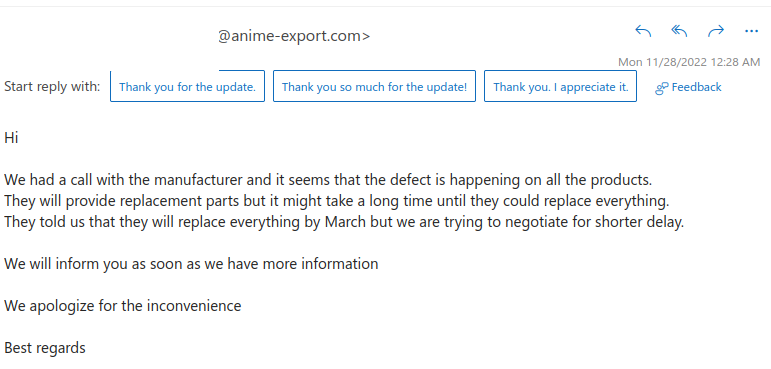Click "We apologize for the inconvenience" line
Viewport: 771px width, 369px height.
[x=123, y=307]
